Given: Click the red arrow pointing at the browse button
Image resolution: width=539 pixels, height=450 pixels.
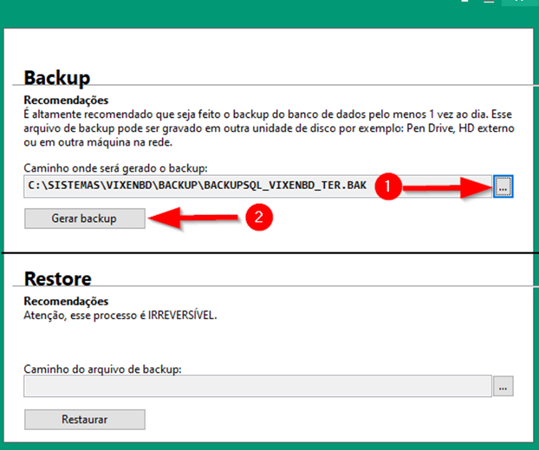Looking at the screenshot, I should click(x=448, y=188).
